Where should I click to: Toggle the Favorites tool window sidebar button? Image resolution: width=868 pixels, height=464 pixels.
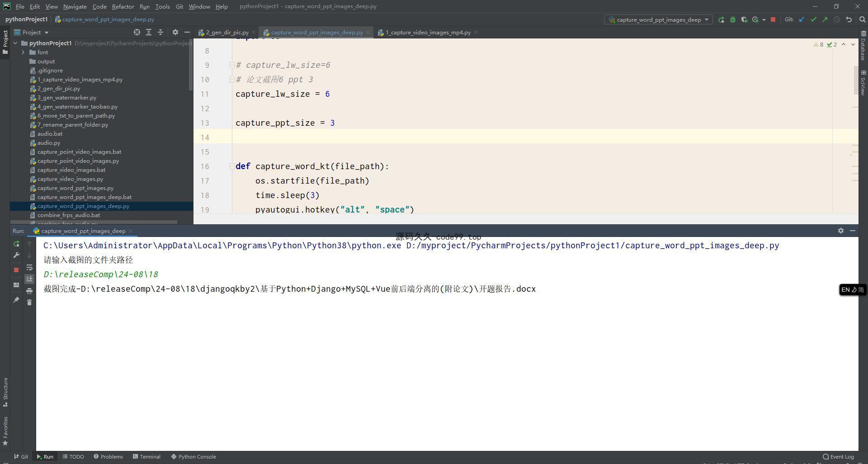pyautogui.click(x=5, y=431)
